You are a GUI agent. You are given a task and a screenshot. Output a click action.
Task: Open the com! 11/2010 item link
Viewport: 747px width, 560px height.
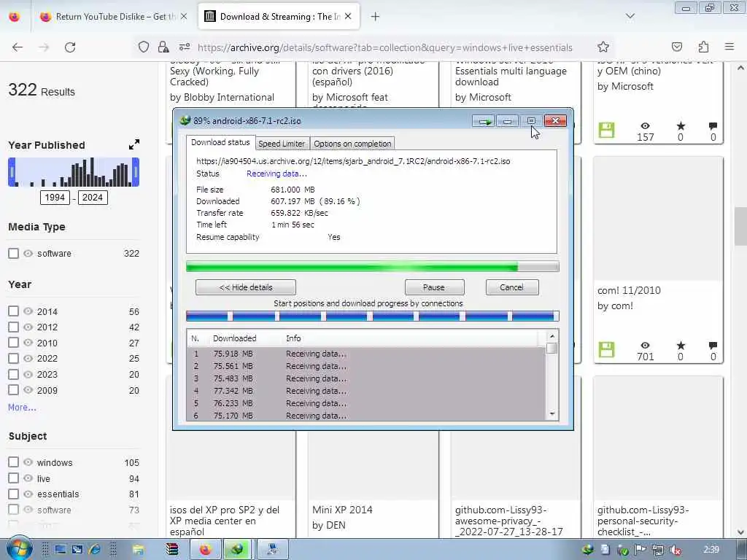629,290
